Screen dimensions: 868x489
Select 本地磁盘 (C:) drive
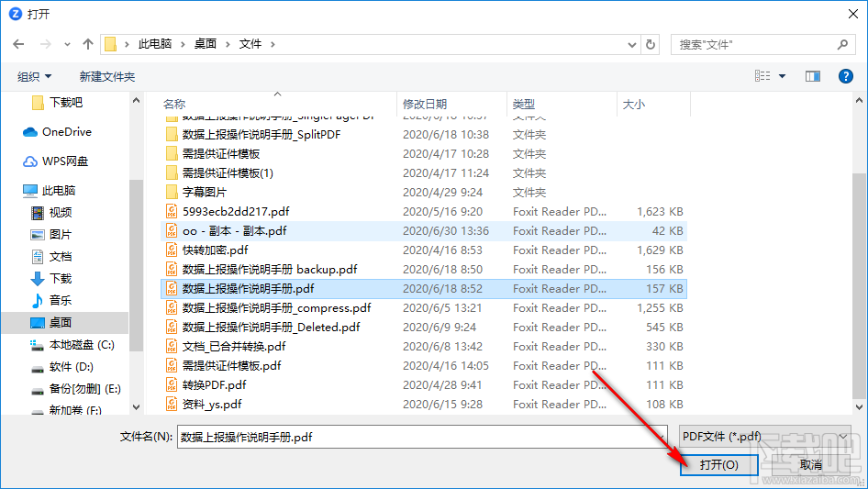point(72,345)
